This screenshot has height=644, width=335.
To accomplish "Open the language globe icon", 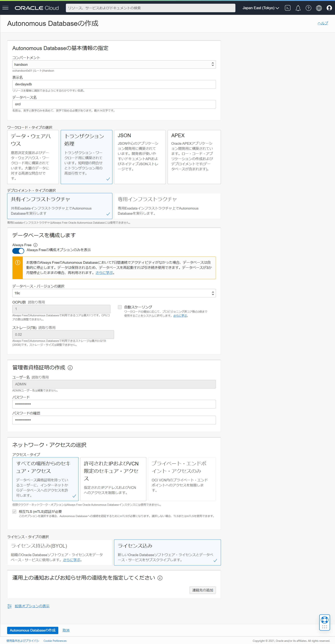I will 319,8.
